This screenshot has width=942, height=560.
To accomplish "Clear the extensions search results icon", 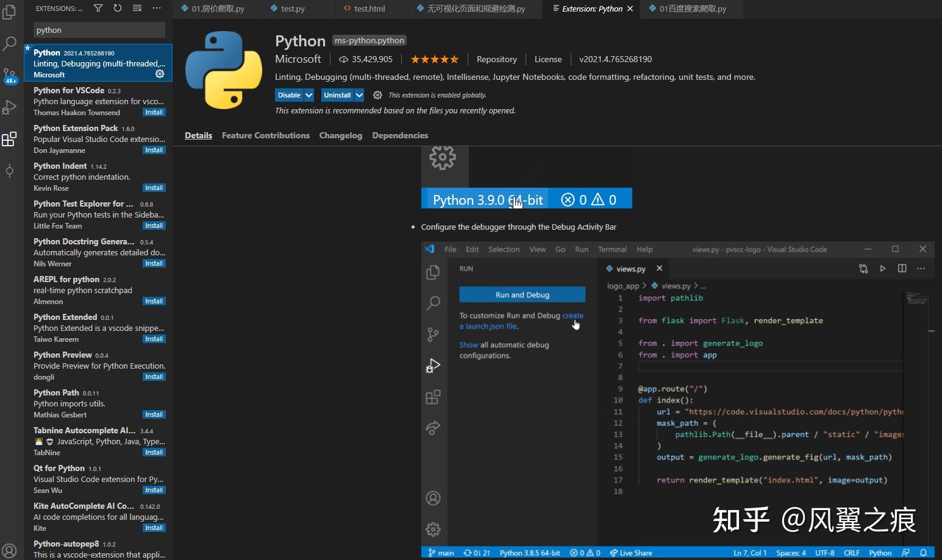I will click(137, 8).
